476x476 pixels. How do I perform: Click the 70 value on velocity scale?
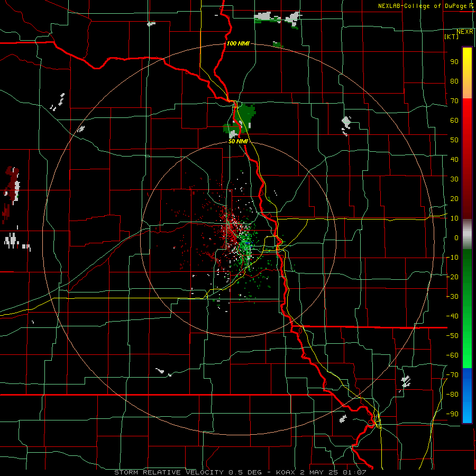454,101
